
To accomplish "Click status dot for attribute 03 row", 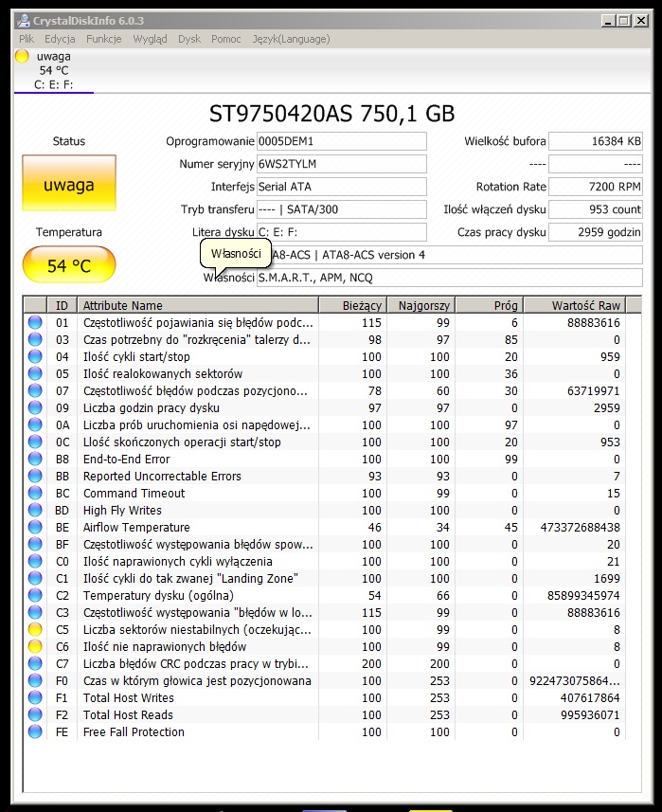I will coord(35,340).
